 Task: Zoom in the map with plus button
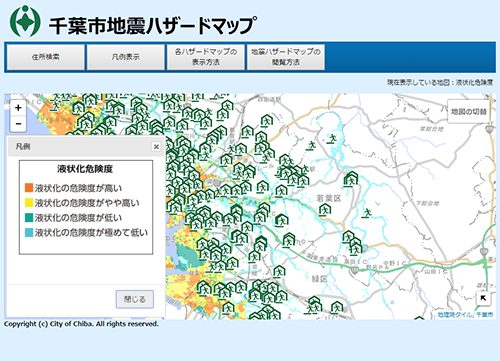point(18,108)
